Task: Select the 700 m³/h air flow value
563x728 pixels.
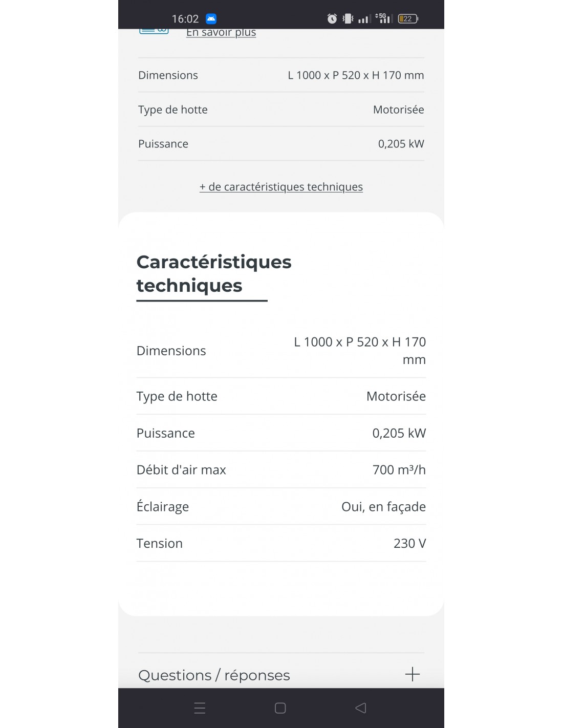Action: click(x=399, y=470)
